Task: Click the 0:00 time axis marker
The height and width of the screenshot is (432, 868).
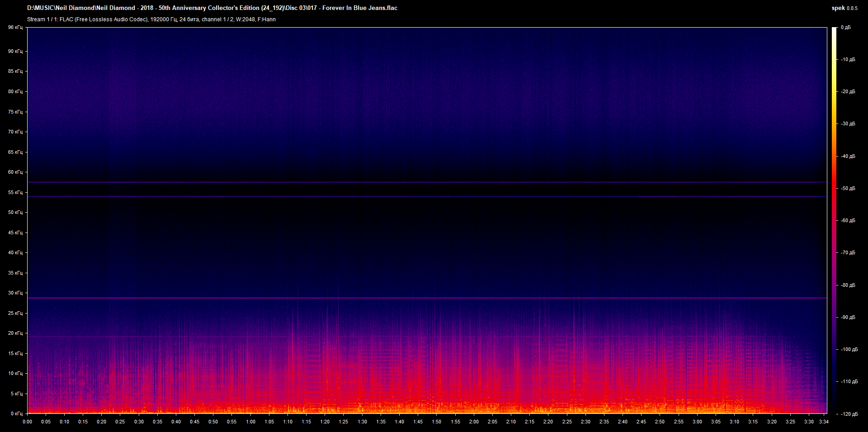Action: [27, 422]
